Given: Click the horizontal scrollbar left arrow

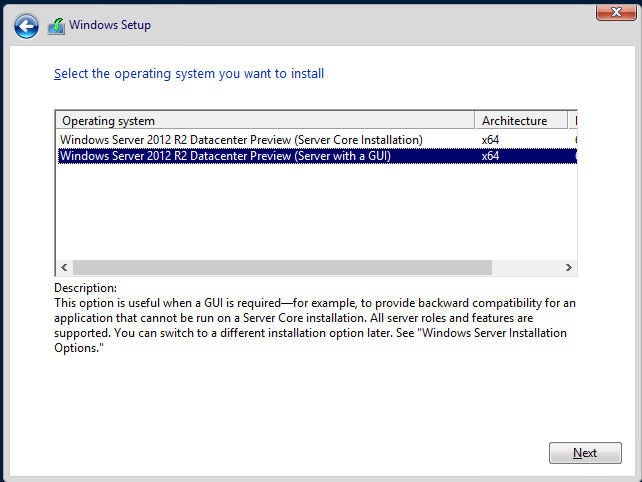Looking at the screenshot, I should pos(65,268).
